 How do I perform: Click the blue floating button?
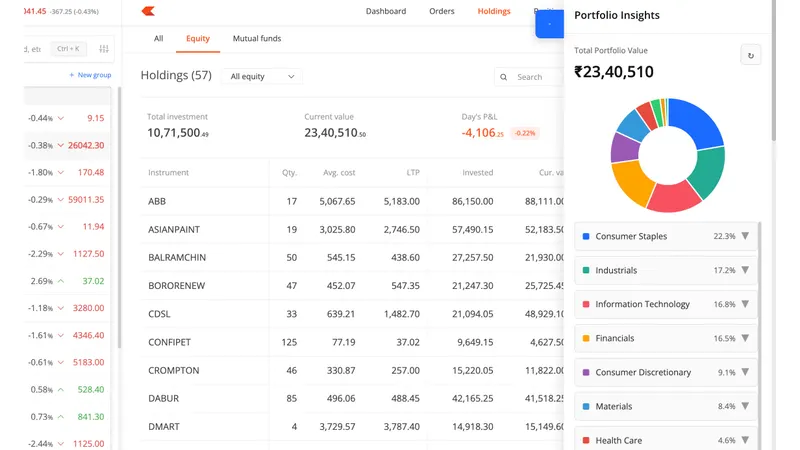549,24
